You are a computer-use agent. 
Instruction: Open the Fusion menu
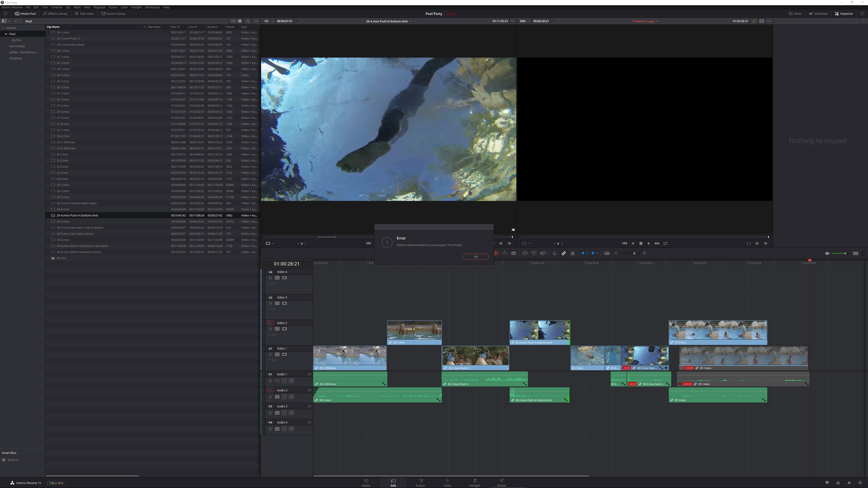coord(113,7)
